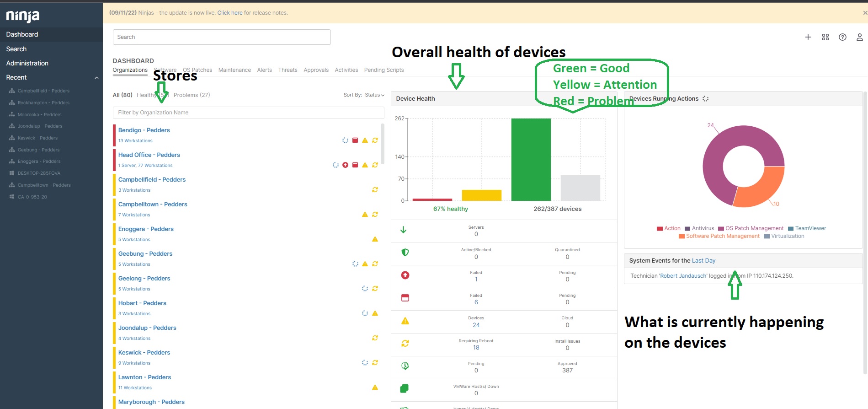The height and width of the screenshot is (409, 868).
Task: Open Rockhampton - Pedders in Recent list
Action: point(43,103)
